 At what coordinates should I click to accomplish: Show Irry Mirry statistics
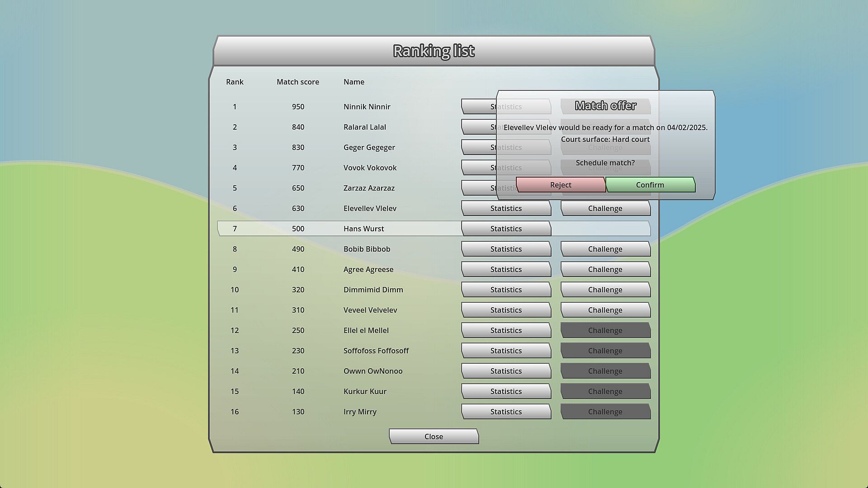[x=506, y=412]
